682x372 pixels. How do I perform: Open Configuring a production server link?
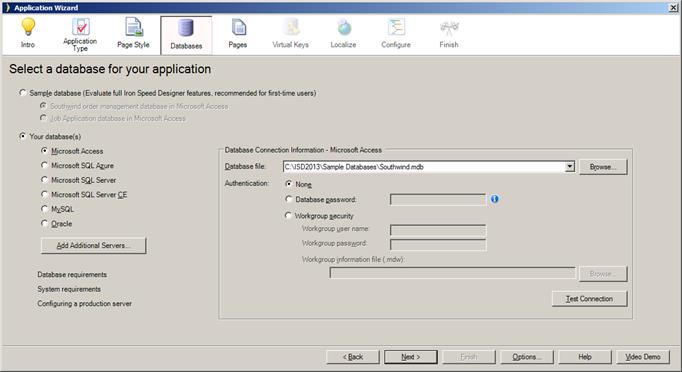pos(84,304)
